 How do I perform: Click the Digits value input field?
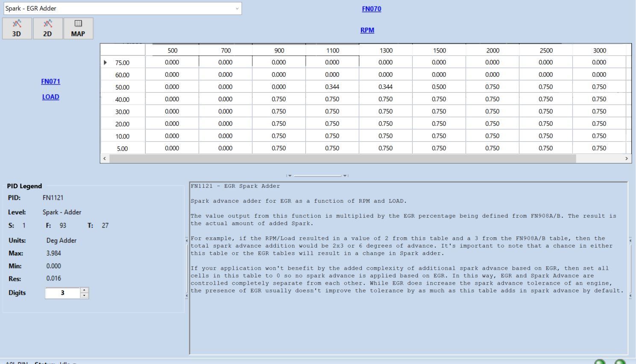62,293
